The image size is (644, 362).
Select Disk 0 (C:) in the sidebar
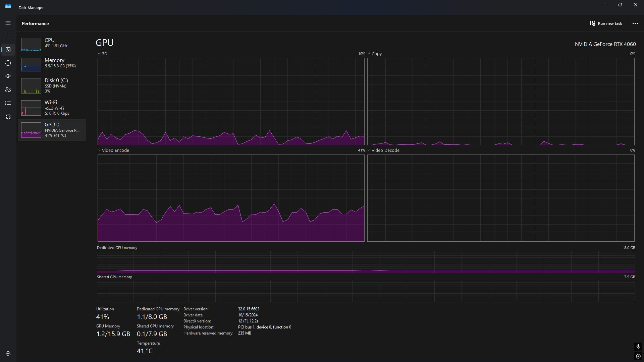pyautogui.click(x=52, y=85)
